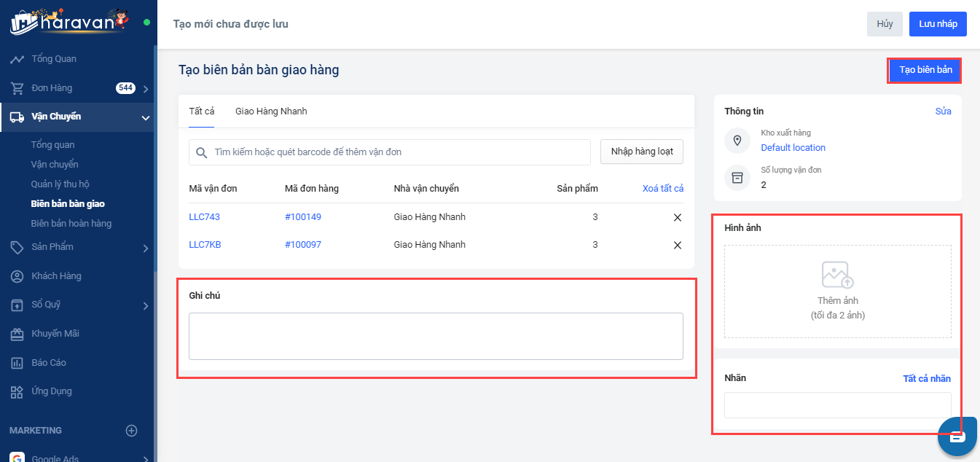Open the chat support bubble

(x=957, y=436)
